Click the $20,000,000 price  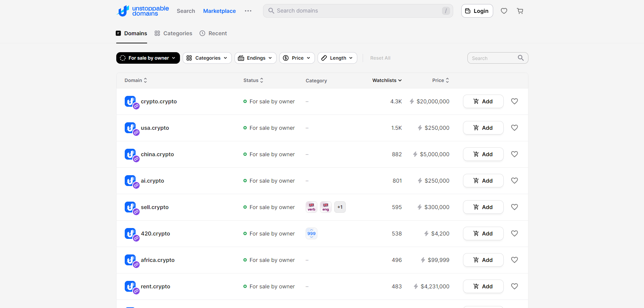(433, 101)
